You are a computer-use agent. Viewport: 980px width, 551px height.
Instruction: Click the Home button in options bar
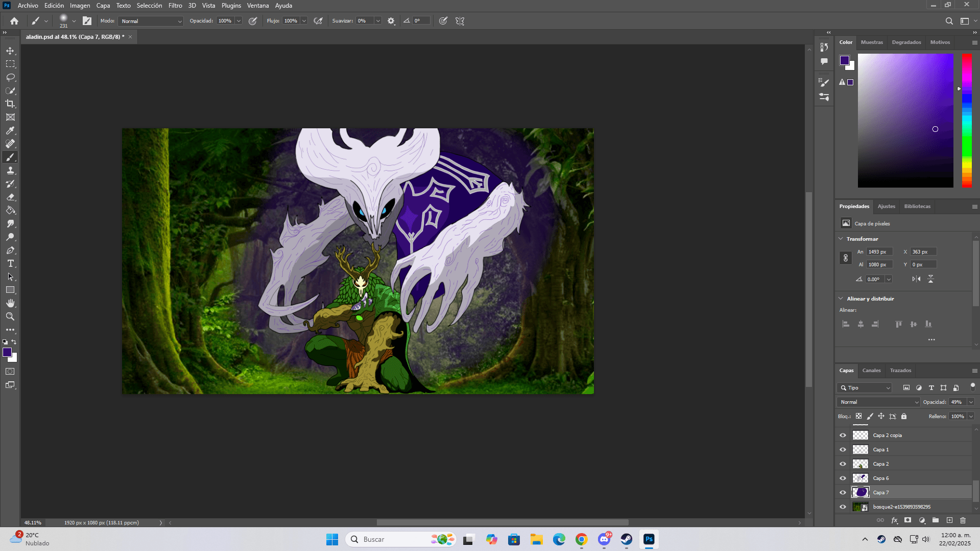pyautogui.click(x=14, y=21)
